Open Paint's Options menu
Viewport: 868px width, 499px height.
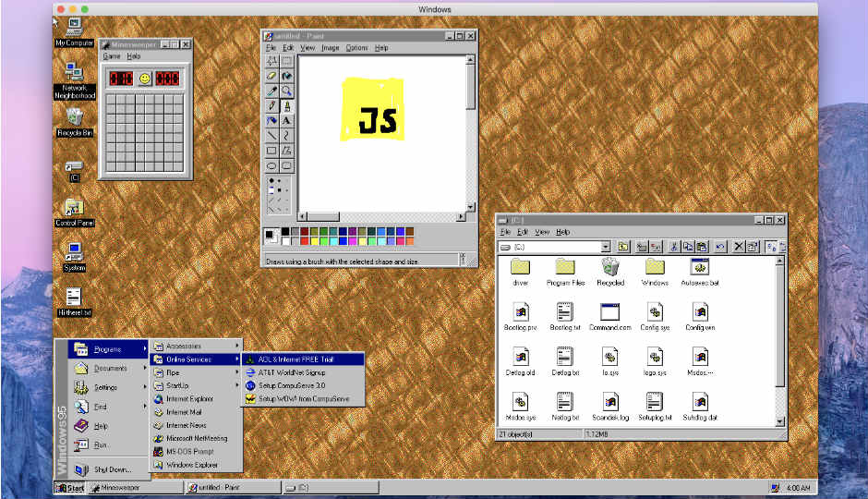click(x=356, y=48)
